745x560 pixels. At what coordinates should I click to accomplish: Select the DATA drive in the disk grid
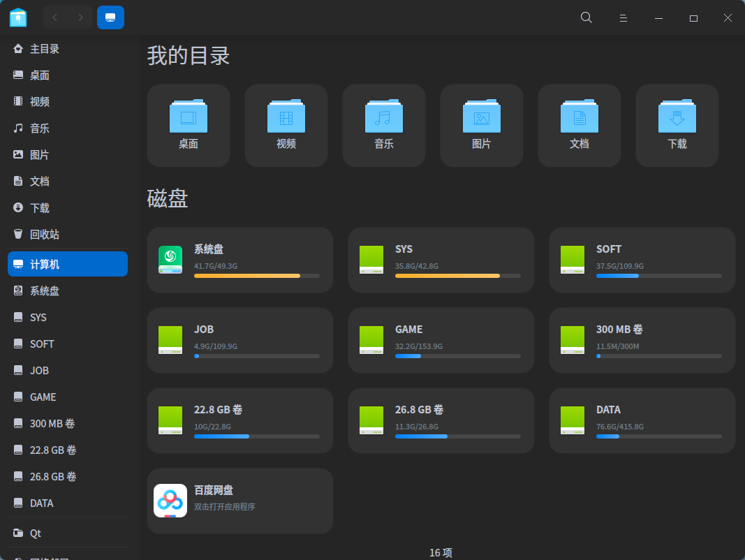[642, 420]
